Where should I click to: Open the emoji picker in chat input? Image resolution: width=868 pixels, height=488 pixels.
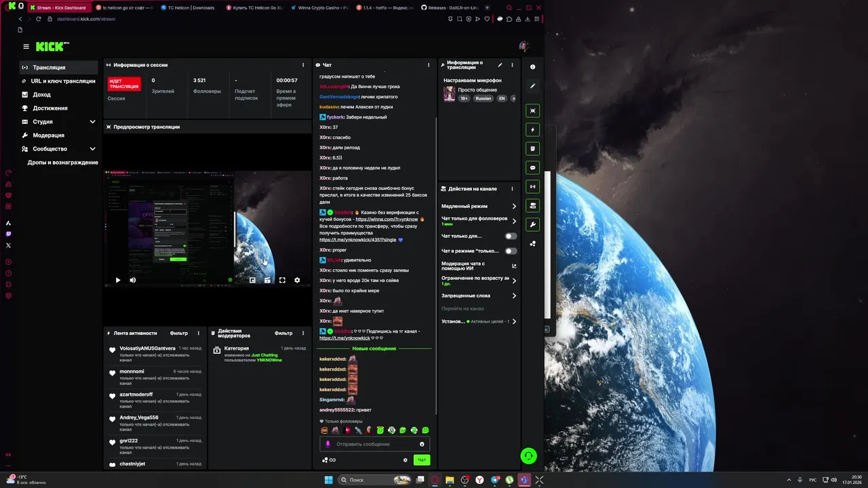[422, 444]
